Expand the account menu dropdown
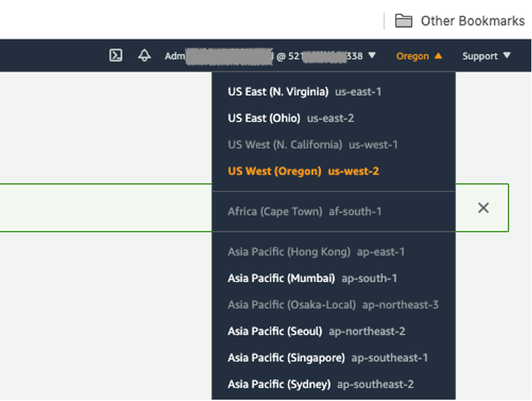This screenshot has height=401, width=532. tap(270, 55)
